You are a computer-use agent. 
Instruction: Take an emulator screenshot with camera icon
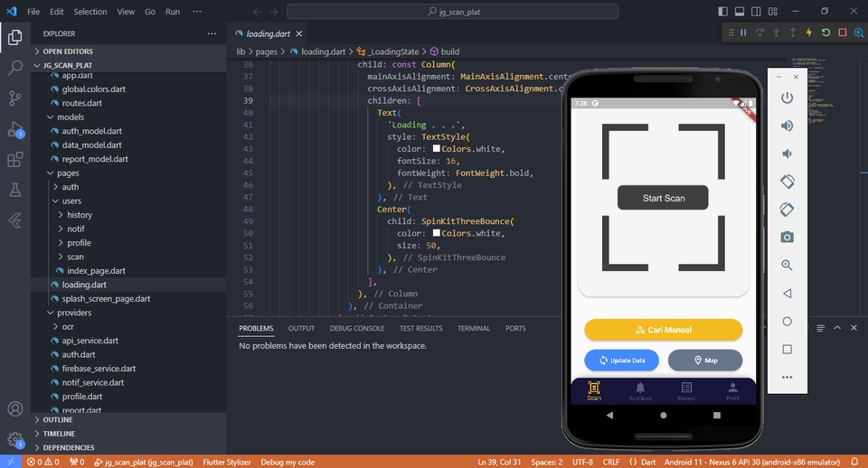pyautogui.click(x=787, y=238)
